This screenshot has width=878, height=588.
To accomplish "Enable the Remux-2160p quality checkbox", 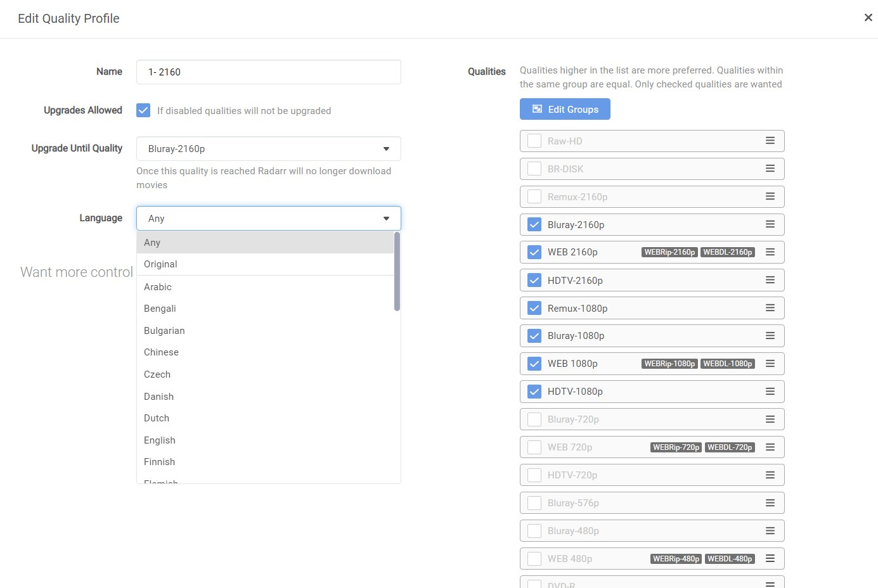I will [534, 196].
